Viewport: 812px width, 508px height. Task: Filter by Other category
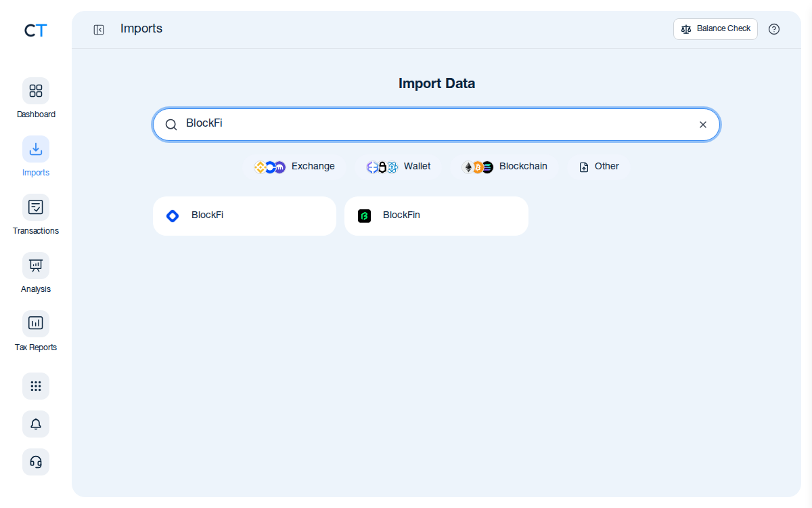point(600,167)
